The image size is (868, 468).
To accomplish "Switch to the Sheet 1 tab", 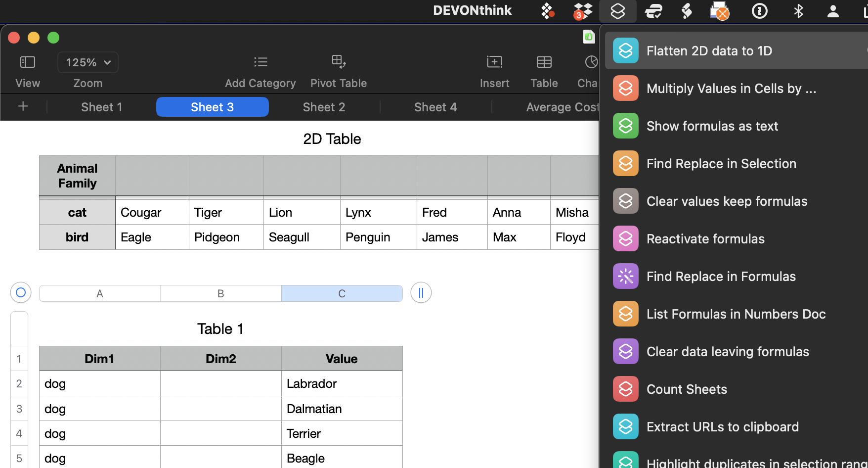I will (x=101, y=107).
